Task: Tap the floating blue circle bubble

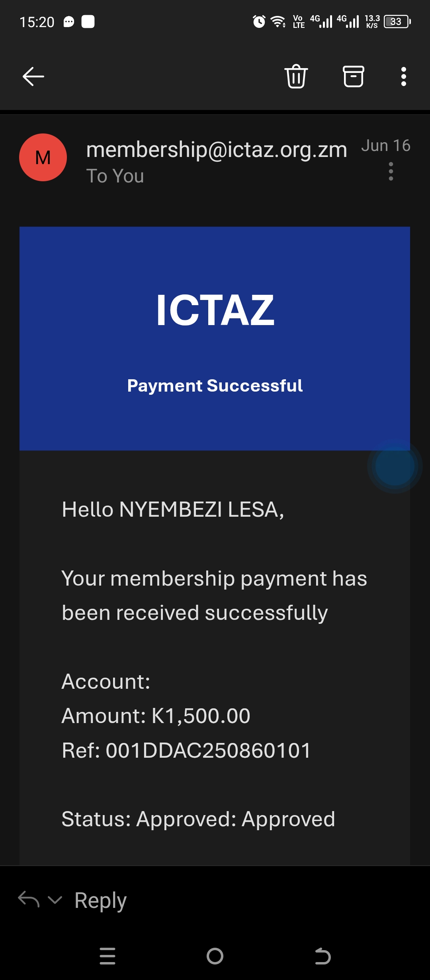Action: click(395, 466)
